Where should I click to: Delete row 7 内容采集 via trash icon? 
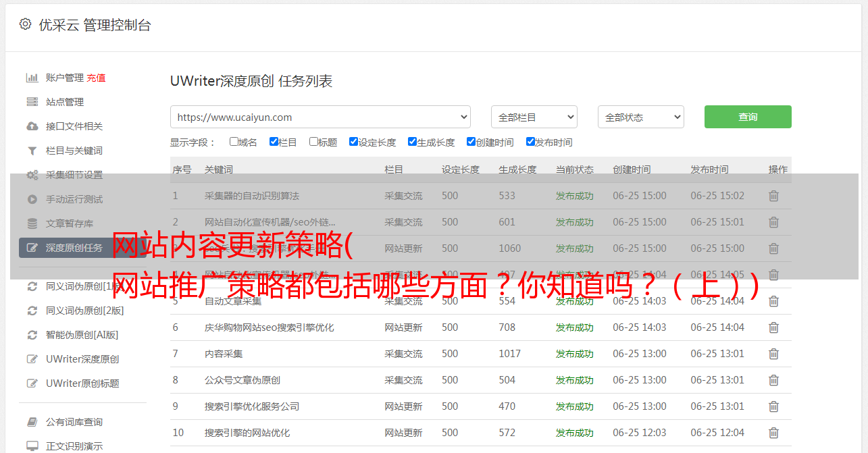774,354
